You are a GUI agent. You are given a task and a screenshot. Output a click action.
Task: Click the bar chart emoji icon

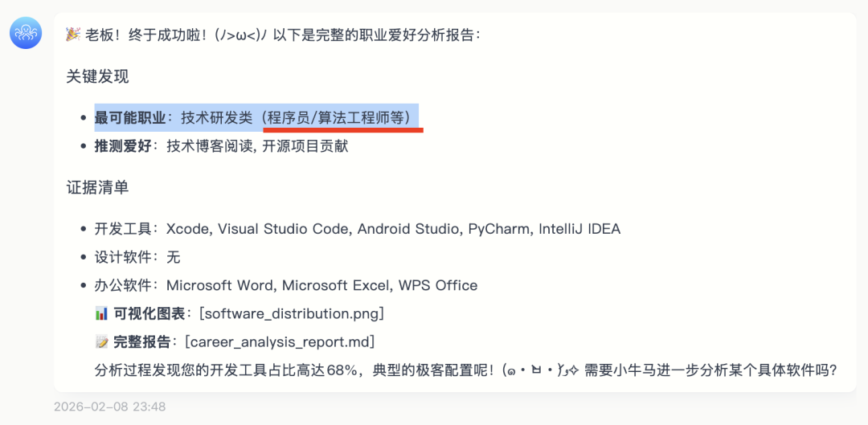tap(101, 313)
